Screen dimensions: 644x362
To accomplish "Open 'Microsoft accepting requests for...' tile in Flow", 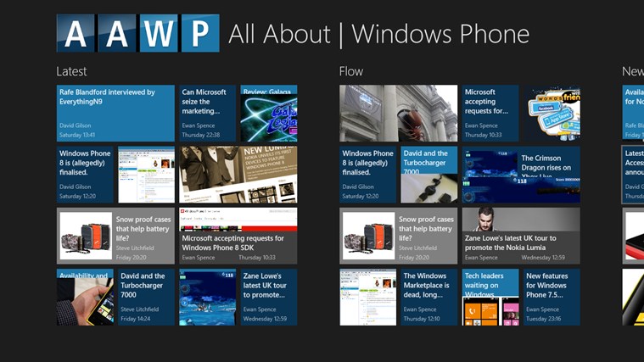I will (x=490, y=114).
